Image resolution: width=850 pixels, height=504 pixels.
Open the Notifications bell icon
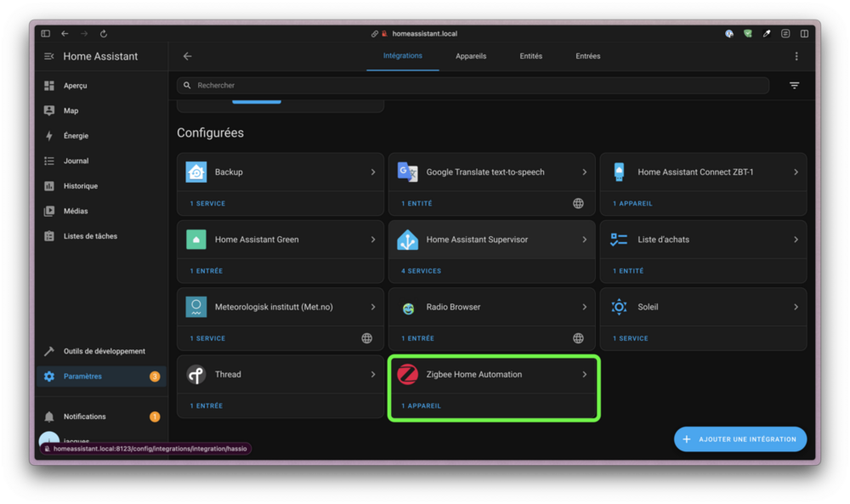coord(49,416)
